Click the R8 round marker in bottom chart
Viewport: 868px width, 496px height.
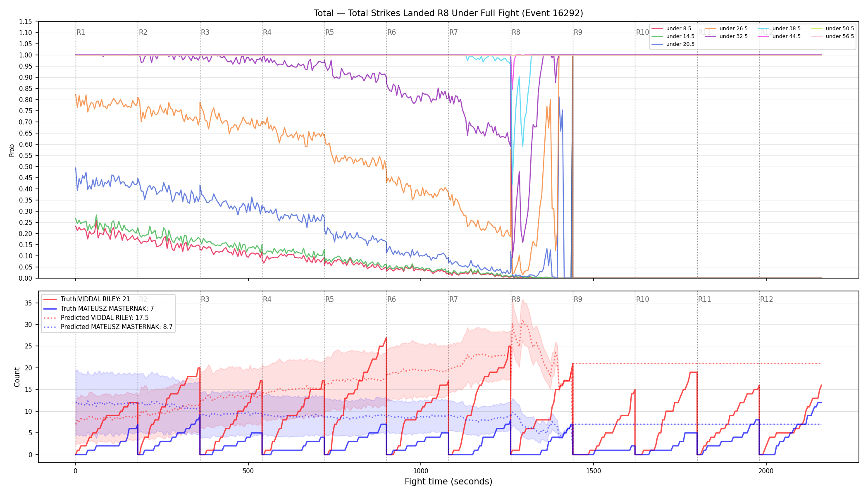pos(516,299)
